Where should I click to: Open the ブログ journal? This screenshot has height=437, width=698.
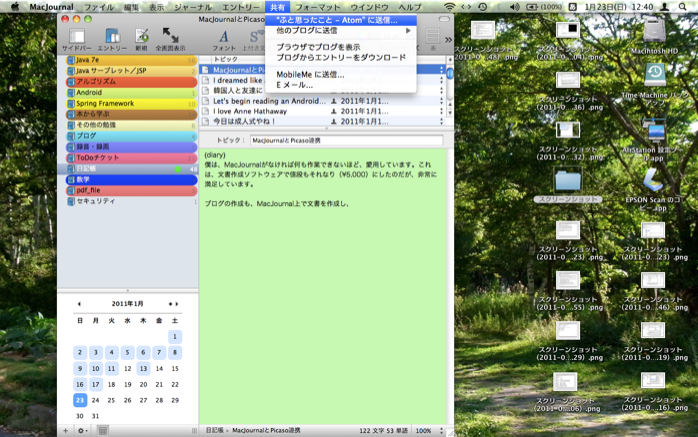[131, 136]
